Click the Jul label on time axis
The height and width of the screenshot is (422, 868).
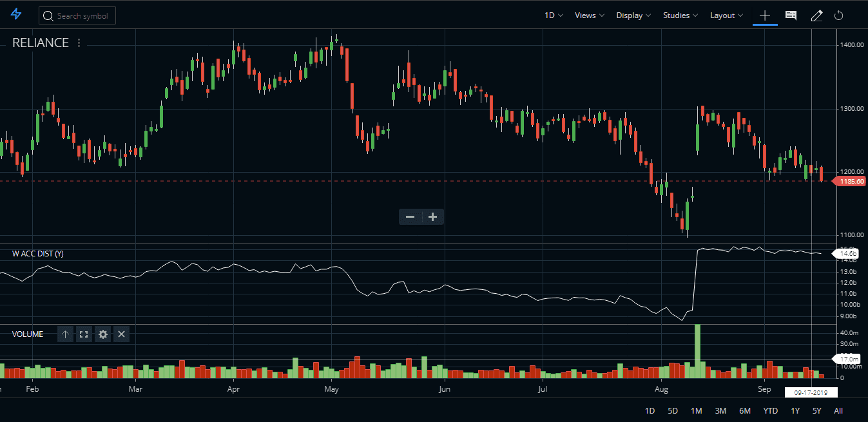[543, 389]
